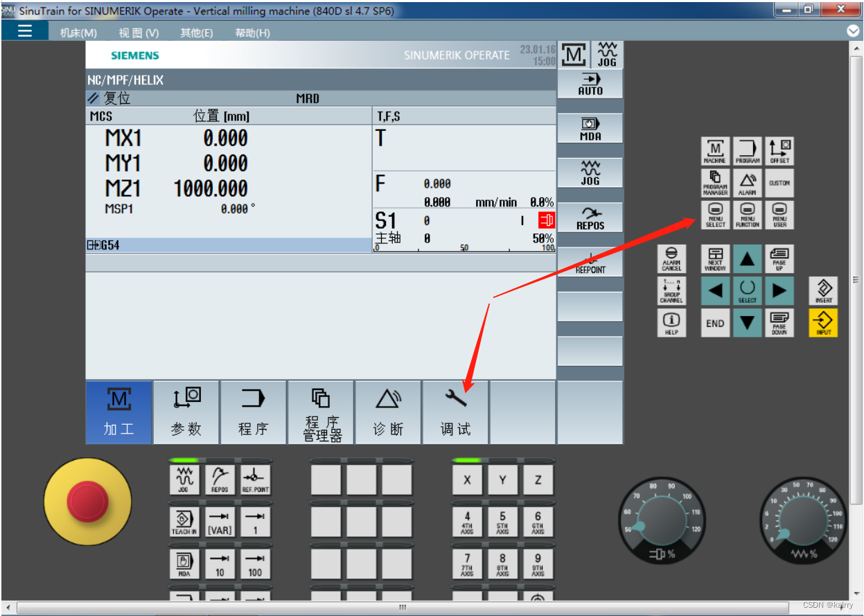864x616 pixels.
Task: Toggle the JOG key on machine control panel
Action: (184, 480)
